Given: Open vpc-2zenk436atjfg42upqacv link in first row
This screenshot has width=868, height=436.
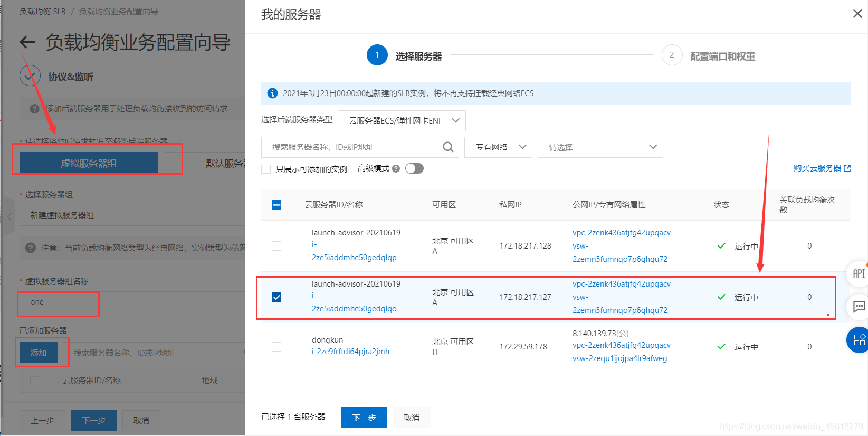Looking at the screenshot, I should point(622,233).
